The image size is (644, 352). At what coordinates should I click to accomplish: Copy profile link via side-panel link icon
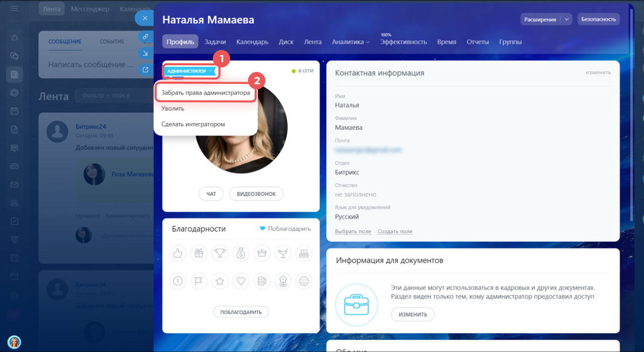coord(145,37)
